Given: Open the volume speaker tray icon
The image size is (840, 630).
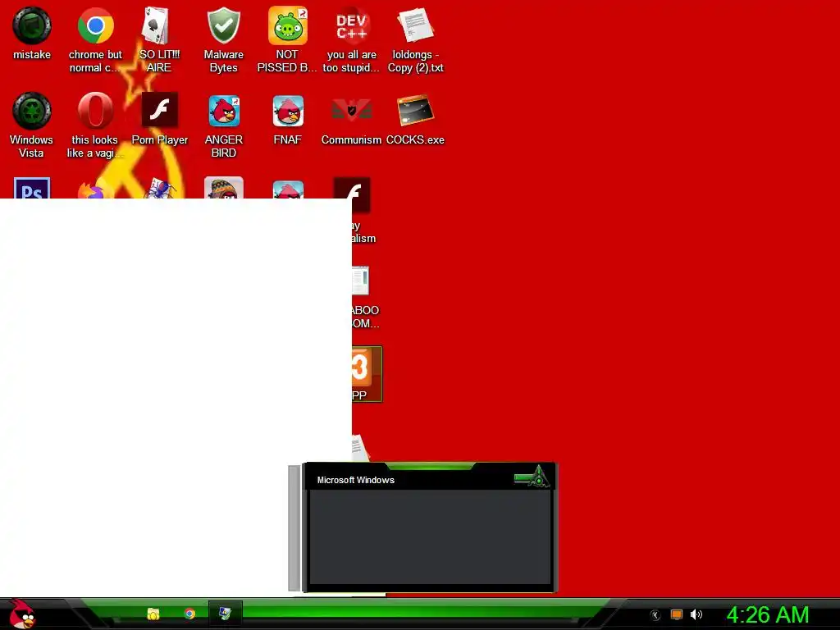Looking at the screenshot, I should click(x=696, y=614).
